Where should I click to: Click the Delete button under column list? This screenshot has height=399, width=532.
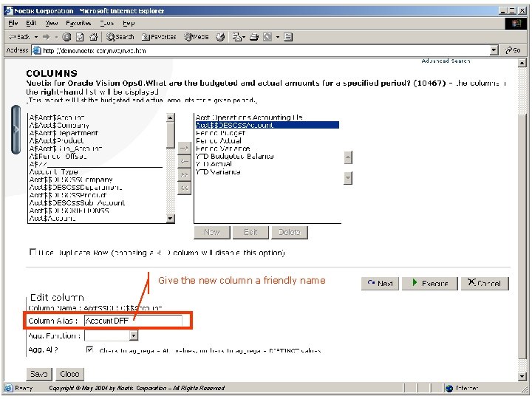coord(290,233)
